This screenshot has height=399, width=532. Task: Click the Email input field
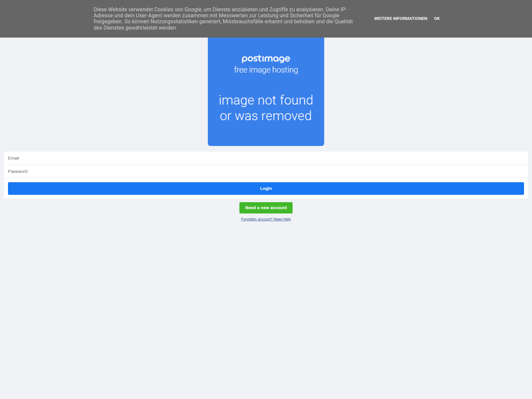tap(266, 158)
